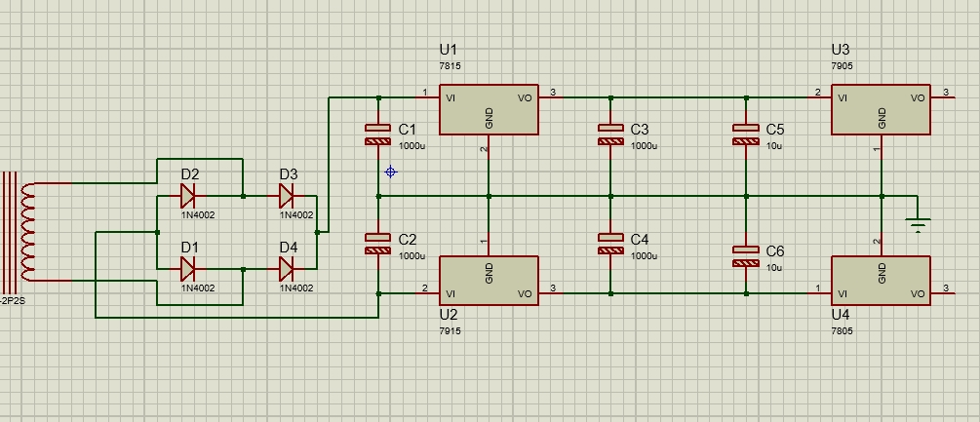The height and width of the screenshot is (422, 980).
Task: Click the '1N4002' label under D1
Action: click(x=198, y=288)
